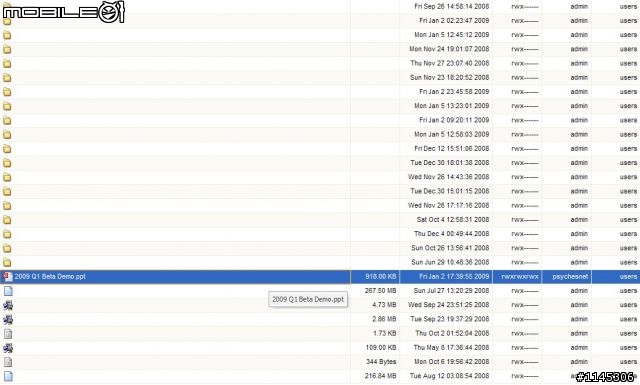640x385 pixels.
Task: Click text file icon in the 344 Bytes row
Action: (8, 362)
